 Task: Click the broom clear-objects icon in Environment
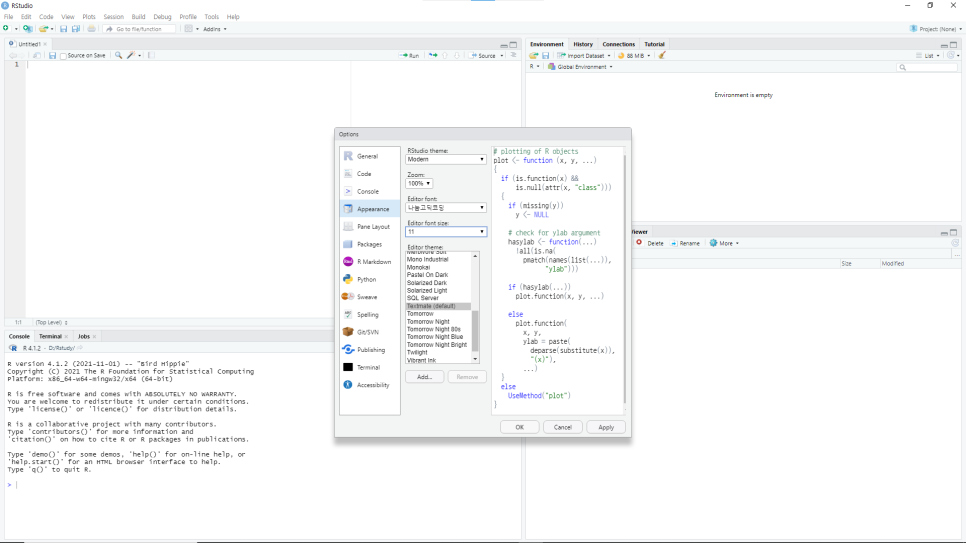[x=662, y=55]
